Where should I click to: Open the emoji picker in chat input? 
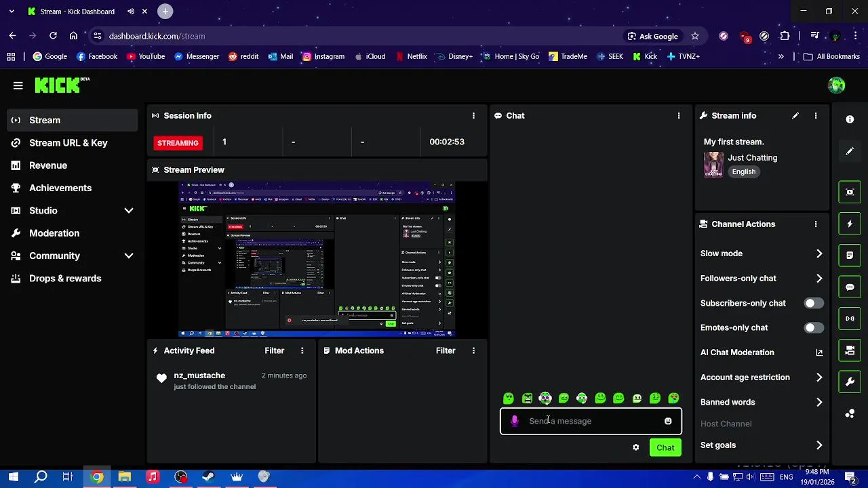(668, 421)
